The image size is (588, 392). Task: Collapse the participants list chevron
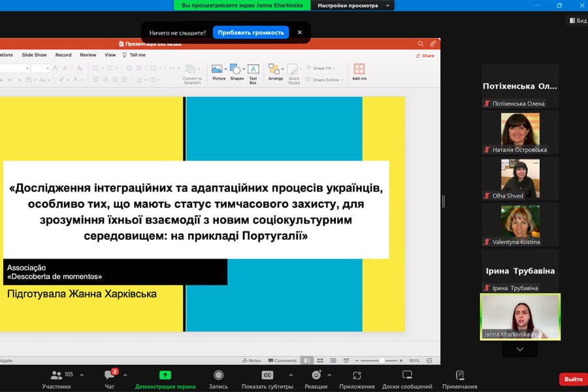click(519, 349)
